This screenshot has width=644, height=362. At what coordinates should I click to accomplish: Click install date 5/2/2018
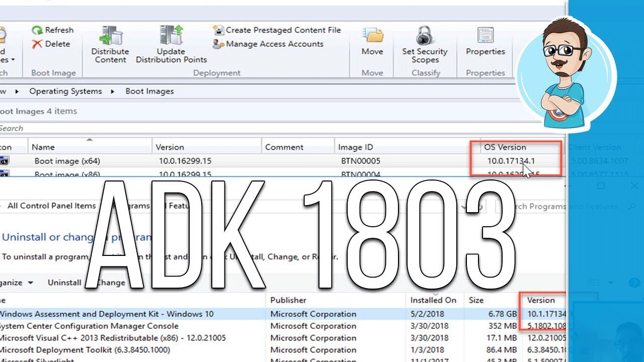point(427,314)
